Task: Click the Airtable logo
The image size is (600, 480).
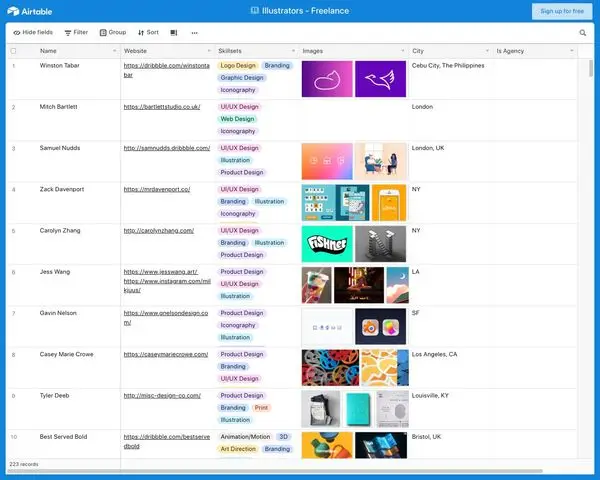Action: (x=29, y=11)
